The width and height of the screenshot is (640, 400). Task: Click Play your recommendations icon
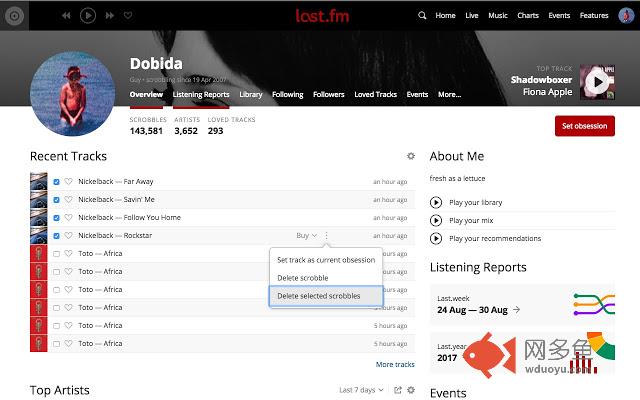tap(436, 238)
